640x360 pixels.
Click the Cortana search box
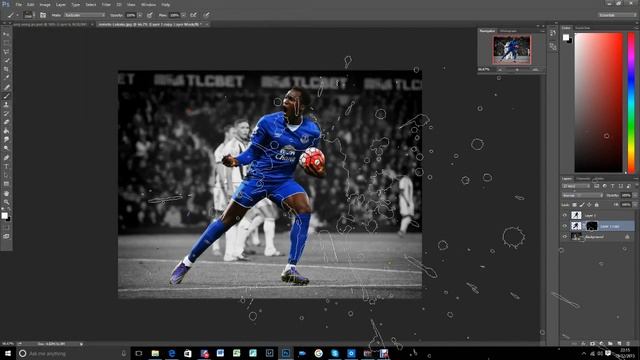coord(73,353)
